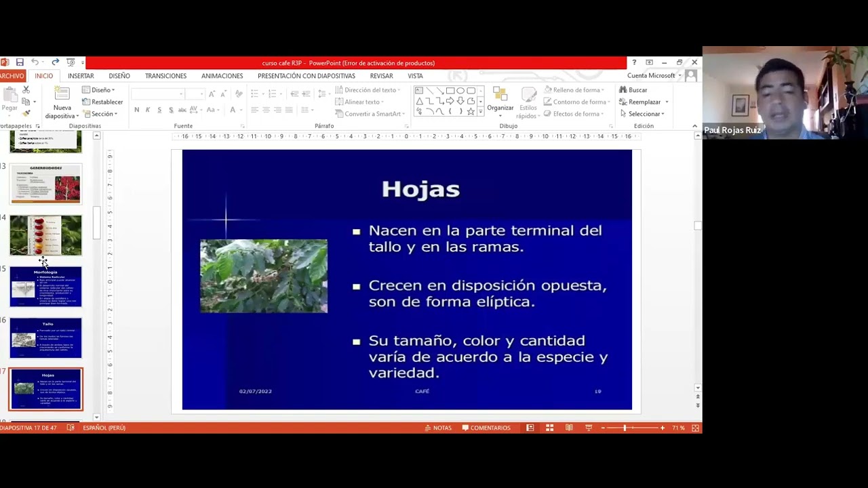Align text left
This screenshot has height=488, width=868.
pyautogui.click(x=254, y=110)
